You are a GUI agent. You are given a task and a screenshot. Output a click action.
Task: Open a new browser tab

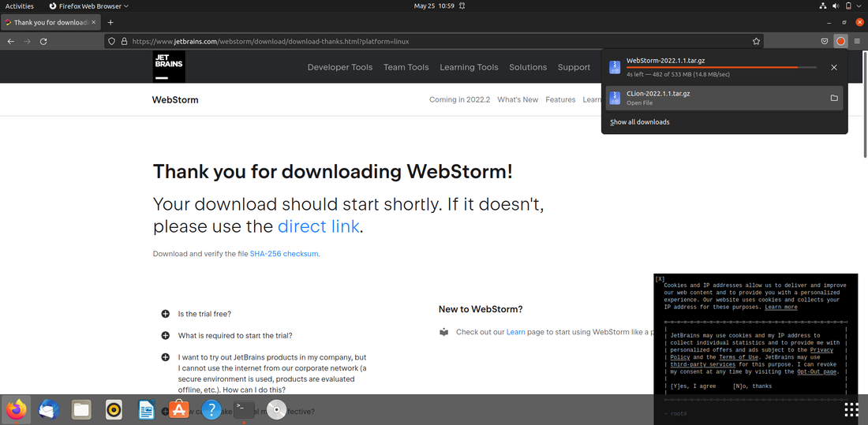(110, 23)
